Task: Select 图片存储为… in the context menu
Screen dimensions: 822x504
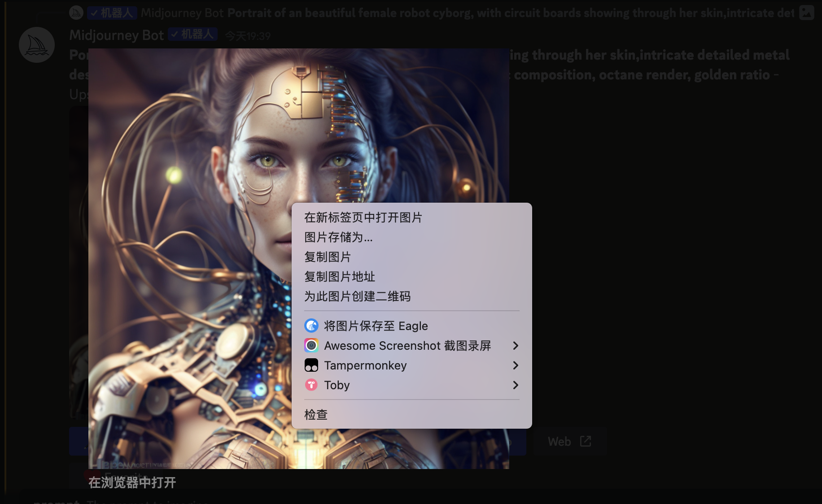Action: (411, 237)
